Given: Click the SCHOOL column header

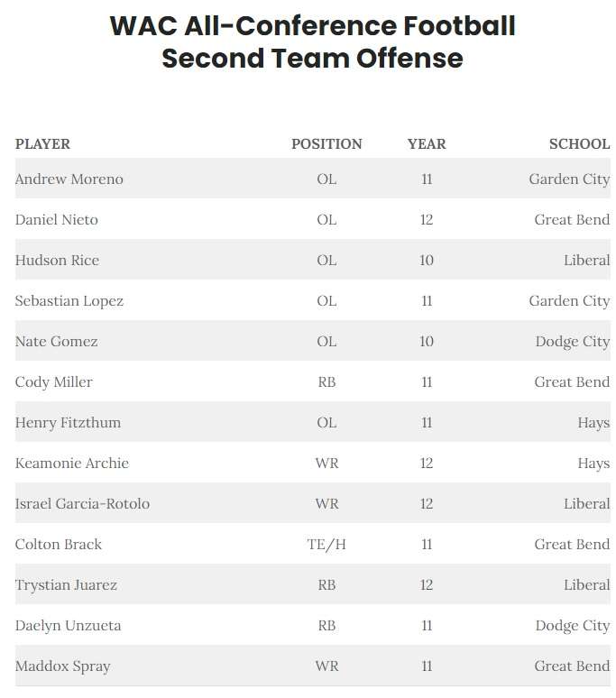Looking at the screenshot, I should [x=580, y=143].
